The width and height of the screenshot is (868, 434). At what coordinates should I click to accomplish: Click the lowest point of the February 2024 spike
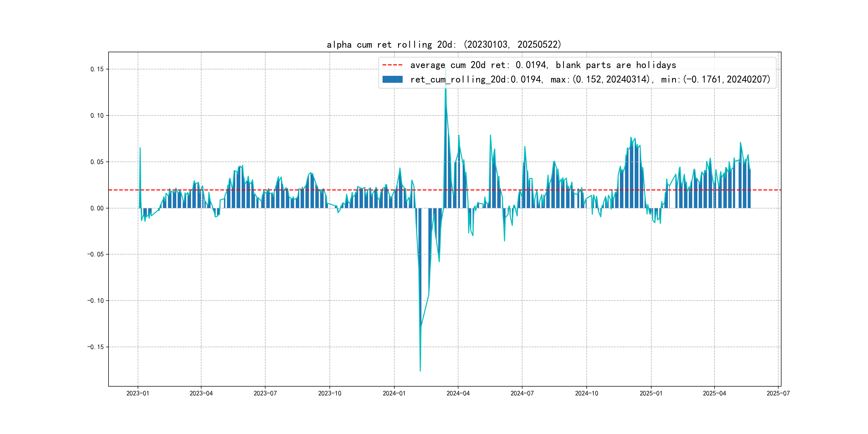[x=420, y=371]
